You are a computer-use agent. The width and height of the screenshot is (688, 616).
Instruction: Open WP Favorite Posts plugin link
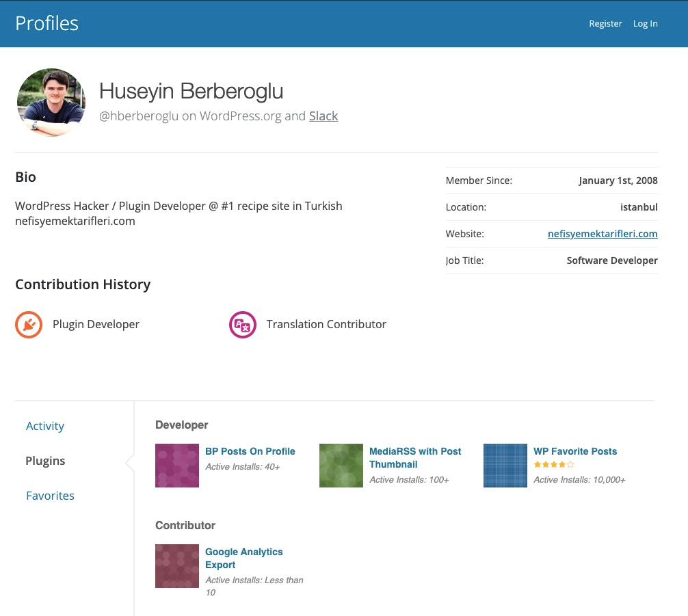click(574, 451)
